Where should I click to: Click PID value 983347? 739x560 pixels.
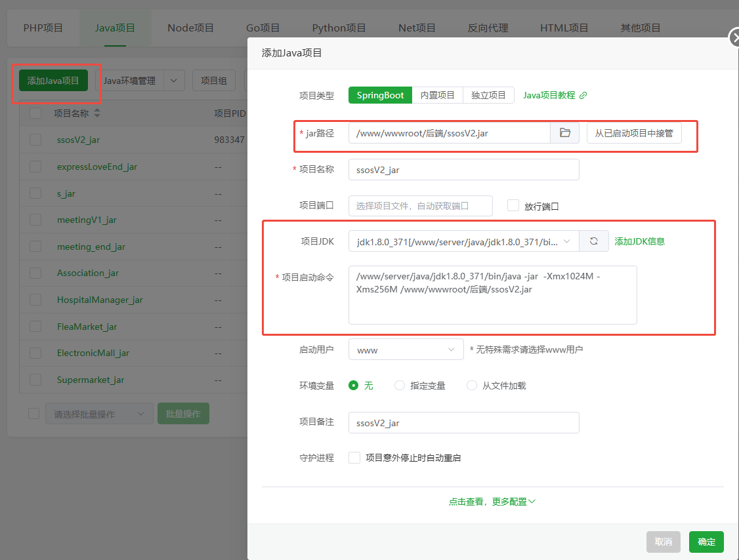click(x=230, y=140)
